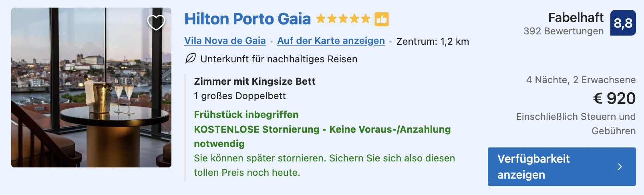
Task: Click Verfügbarkeit anzeigen button
Action: pos(562,167)
